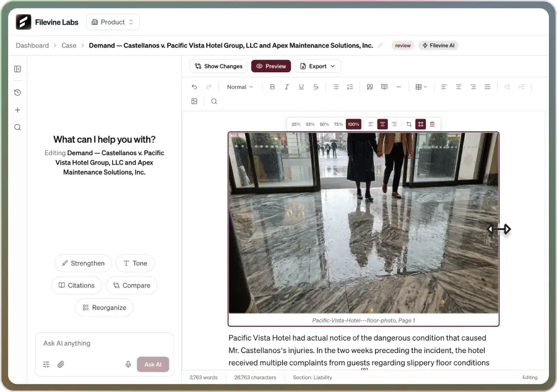Set image width to 75%
This screenshot has width=557, height=392.
(x=338, y=124)
